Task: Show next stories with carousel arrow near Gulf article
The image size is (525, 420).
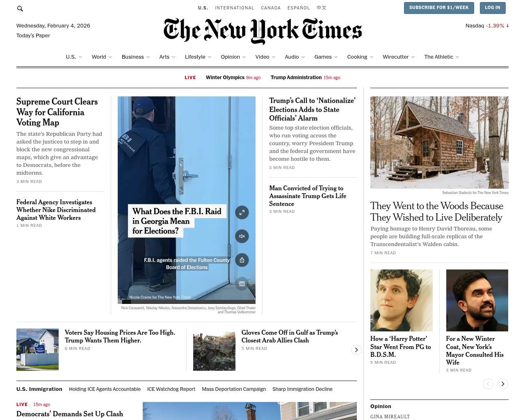Action: [356, 350]
